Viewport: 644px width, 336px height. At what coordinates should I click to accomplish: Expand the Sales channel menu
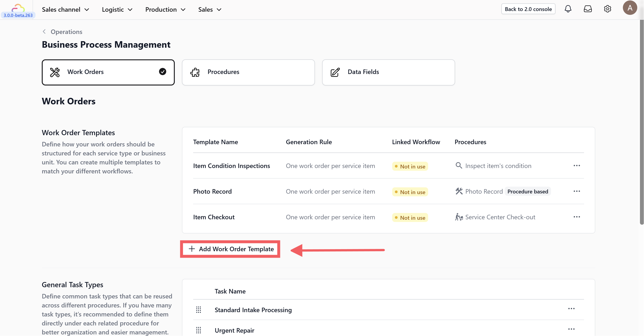[66, 9]
